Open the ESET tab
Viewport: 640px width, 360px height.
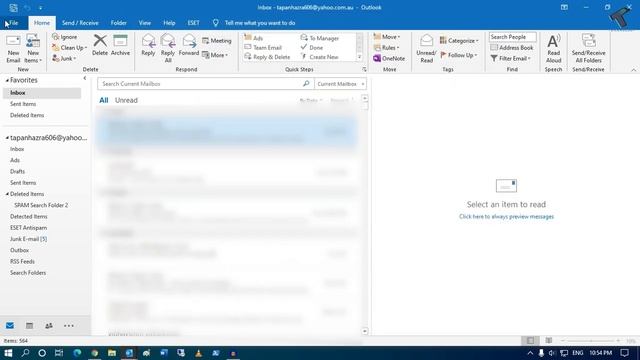193,23
